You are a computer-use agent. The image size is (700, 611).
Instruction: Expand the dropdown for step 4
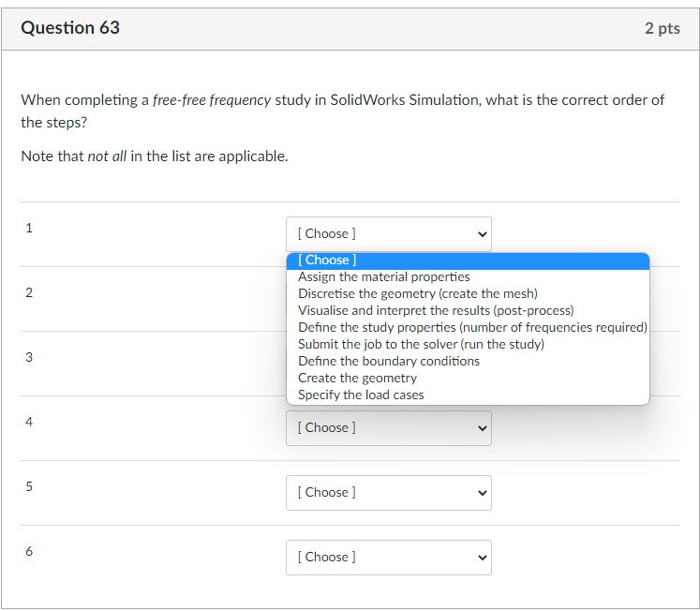point(388,428)
